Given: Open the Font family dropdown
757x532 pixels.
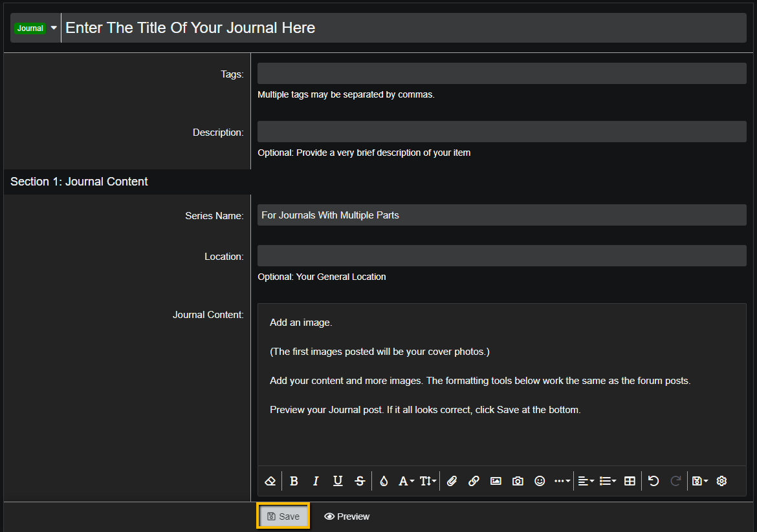Looking at the screenshot, I should point(406,481).
